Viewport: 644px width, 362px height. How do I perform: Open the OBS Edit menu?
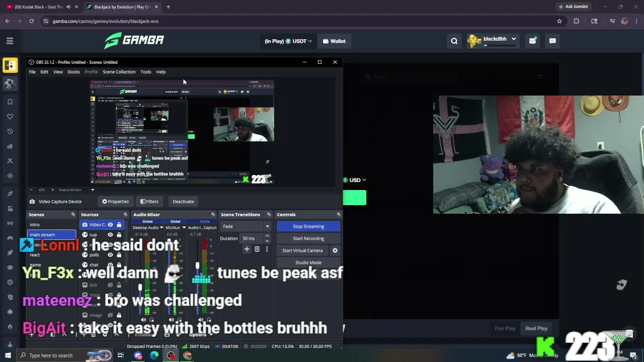pyautogui.click(x=44, y=72)
